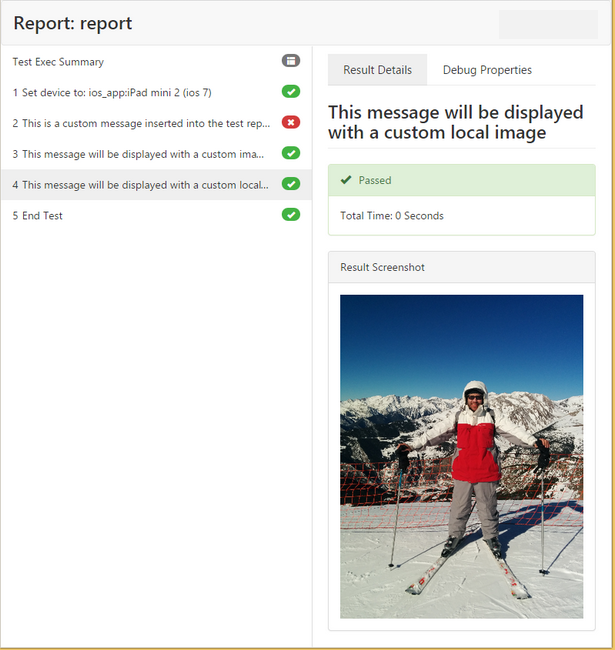The height and width of the screenshot is (650, 615).
Task: Click the skier result screenshot image
Action: 461,456
